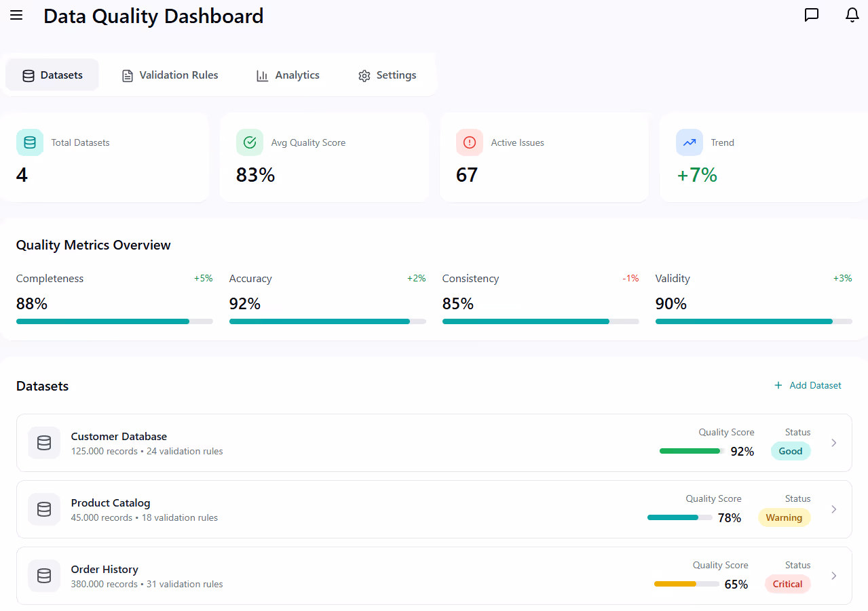Expand the Product Catalog row chevron

pyautogui.click(x=833, y=509)
